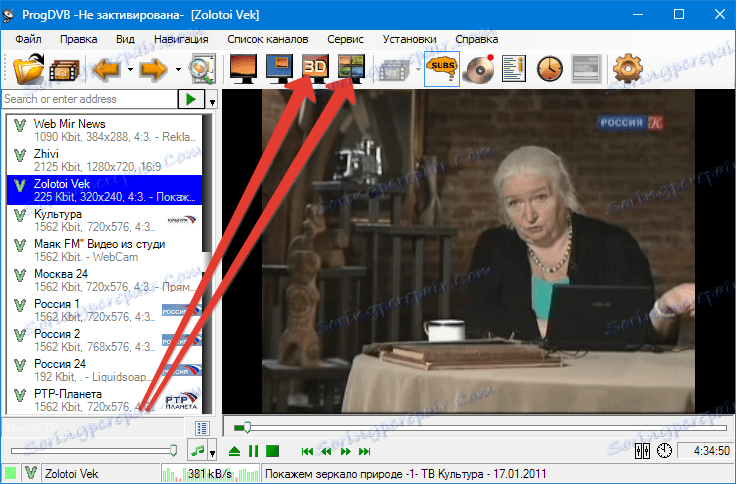Adjust the volume slider
Screen dimensions: 736x484
click(94, 451)
